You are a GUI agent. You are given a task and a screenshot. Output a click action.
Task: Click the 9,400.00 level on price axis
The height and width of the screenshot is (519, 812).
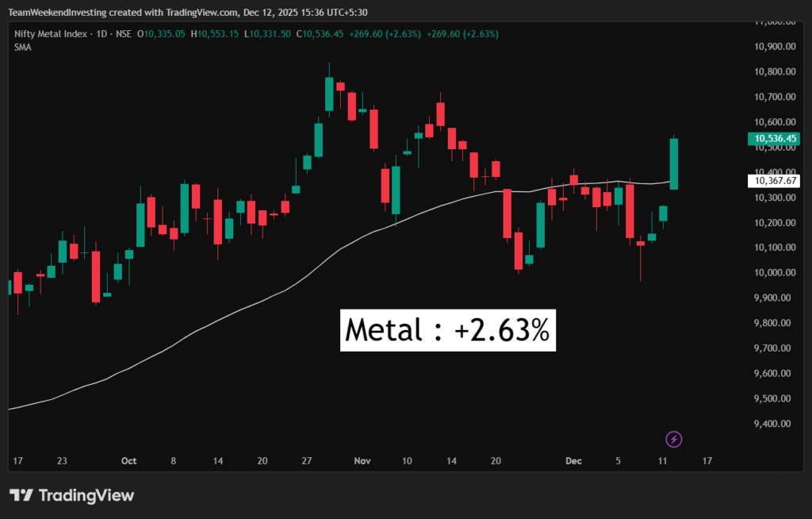[773, 424]
